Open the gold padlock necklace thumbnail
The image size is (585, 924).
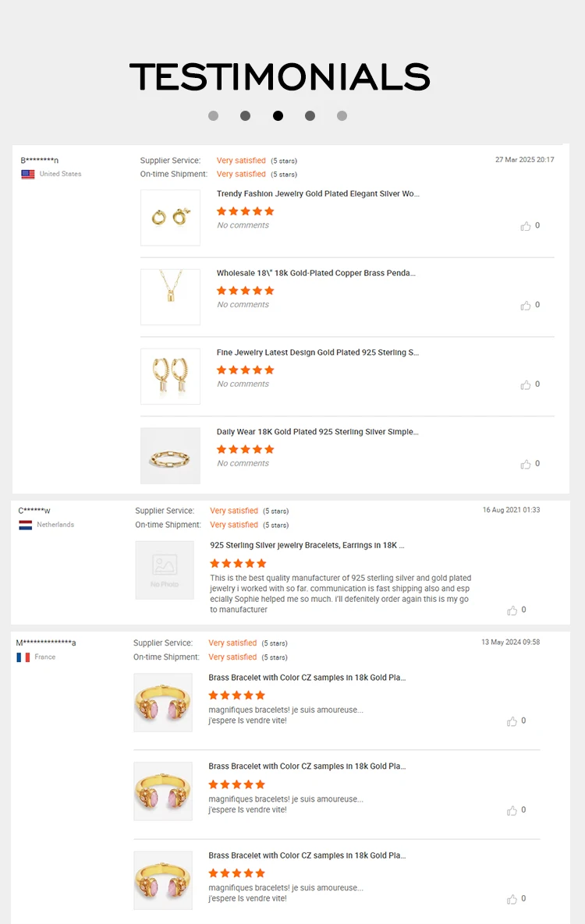pyautogui.click(x=170, y=296)
